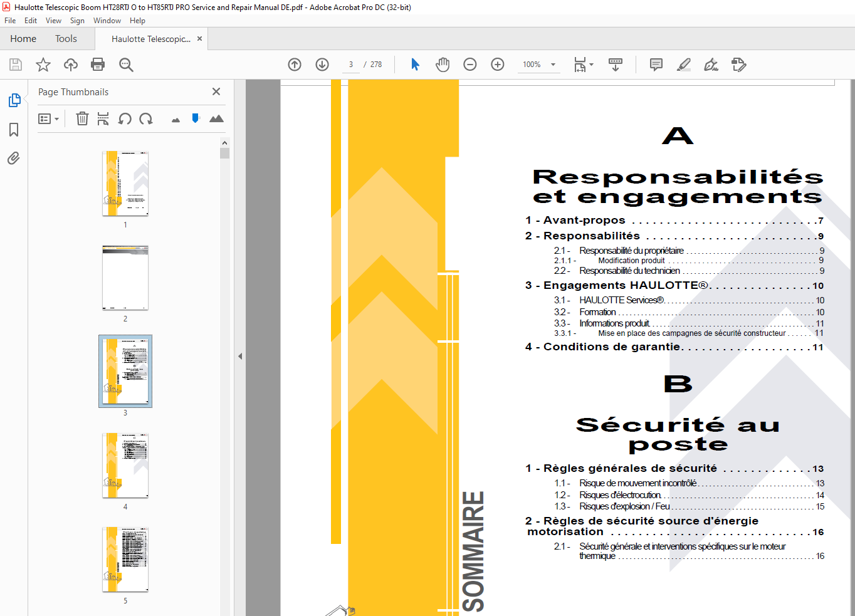The image size is (855, 616).
Task: Select the arrow selection tool
Action: point(415,65)
